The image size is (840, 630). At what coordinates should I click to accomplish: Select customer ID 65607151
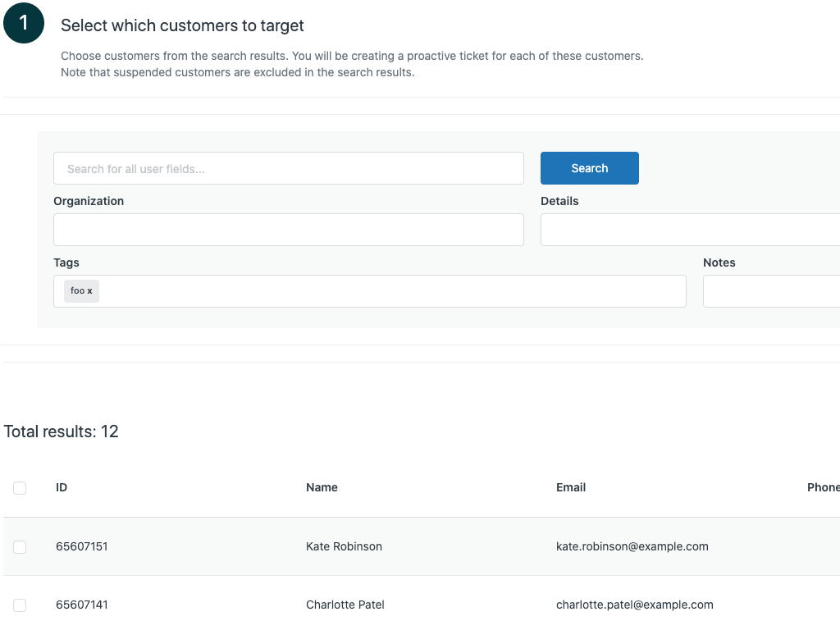point(82,546)
